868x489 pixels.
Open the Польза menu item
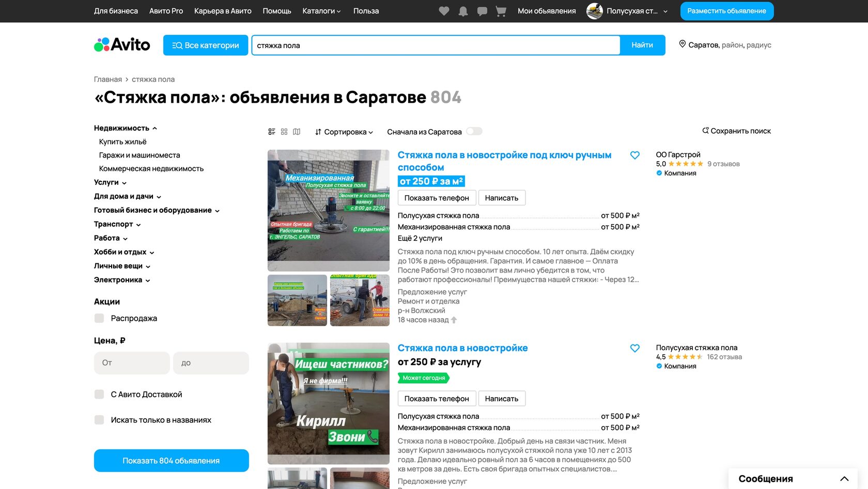[366, 11]
